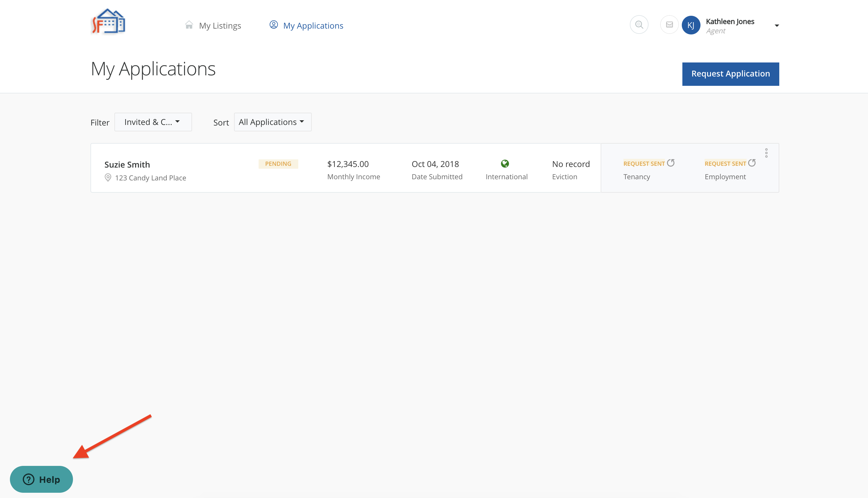This screenshot has height=498, width=868.
Task: Expand the All Applications sort dropdown
Action: (x=273, y=122)
